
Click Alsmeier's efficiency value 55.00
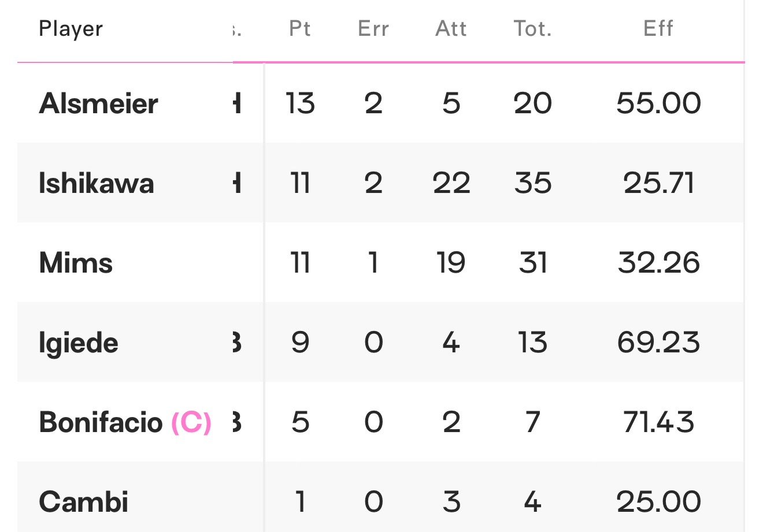[658, 104]
